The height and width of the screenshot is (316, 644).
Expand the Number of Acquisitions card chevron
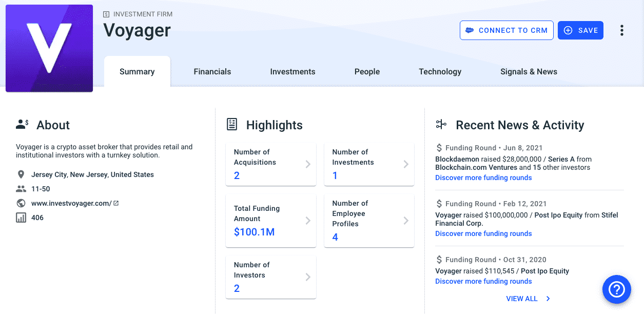(x=308, y=164)
